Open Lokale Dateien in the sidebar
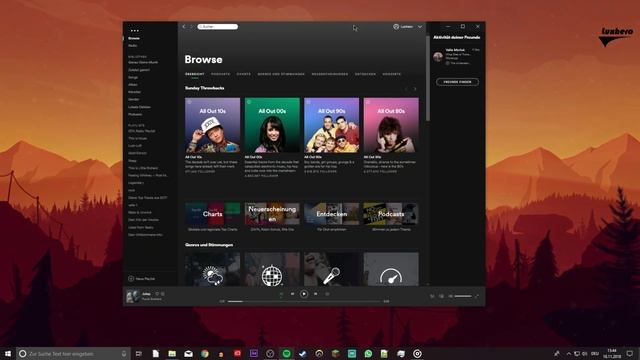The width and height of the screenshot is (640, 360). 139,107
